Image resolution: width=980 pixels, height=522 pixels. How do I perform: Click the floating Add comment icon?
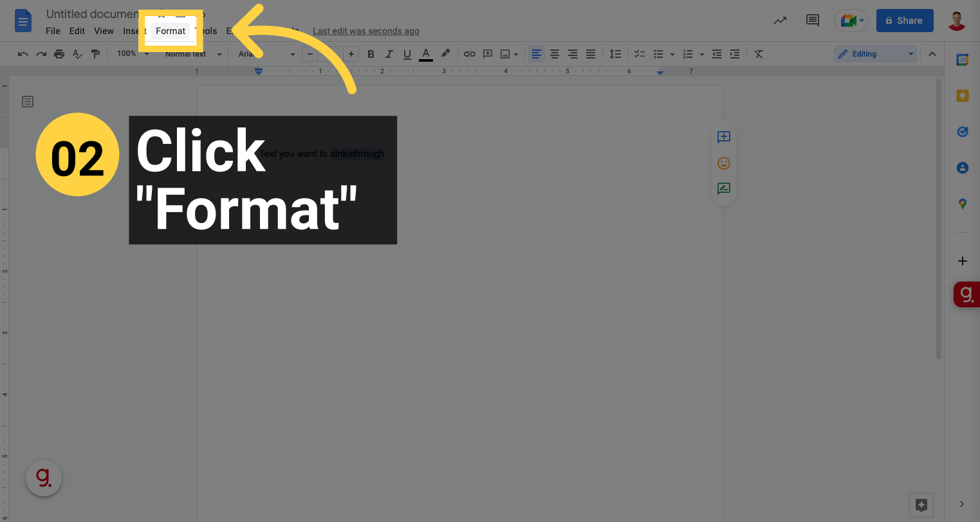coord(723,137)
